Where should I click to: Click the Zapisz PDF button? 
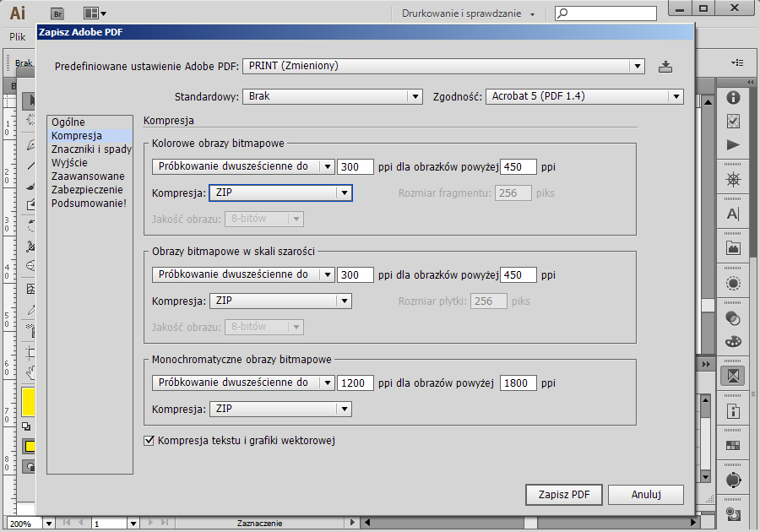pyautogui.click(x=564, y=495)
